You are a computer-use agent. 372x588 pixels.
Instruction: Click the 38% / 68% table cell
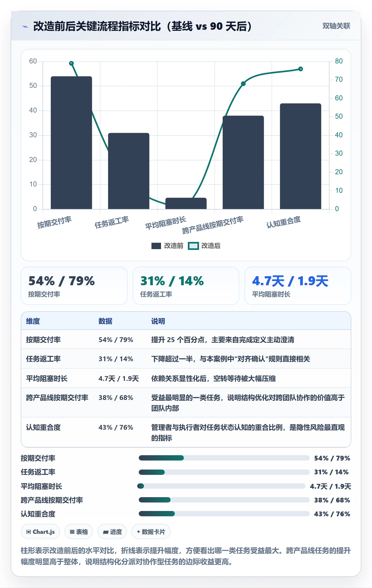coord(116,398)
